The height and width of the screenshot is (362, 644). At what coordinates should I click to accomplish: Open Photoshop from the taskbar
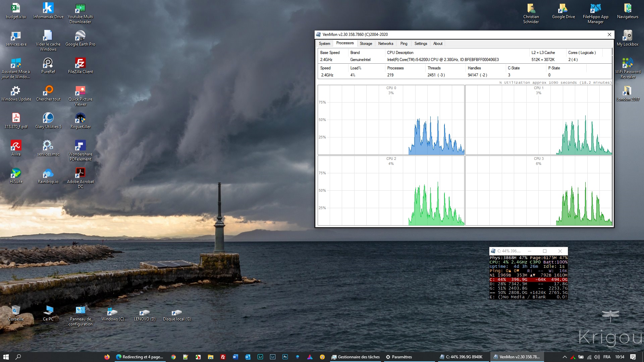(x=285, y=357)
